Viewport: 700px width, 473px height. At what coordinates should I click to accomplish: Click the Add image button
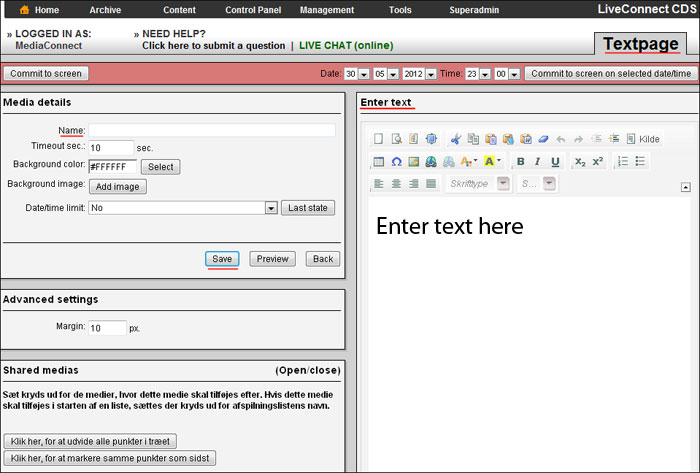pos(117,187)
